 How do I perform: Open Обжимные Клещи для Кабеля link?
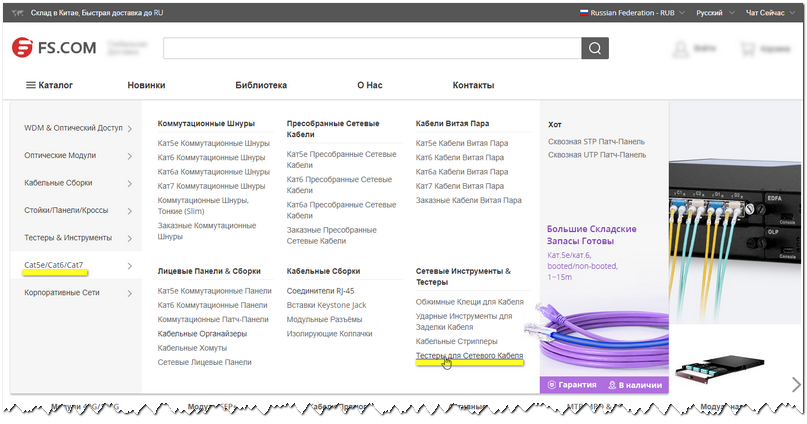469,302
